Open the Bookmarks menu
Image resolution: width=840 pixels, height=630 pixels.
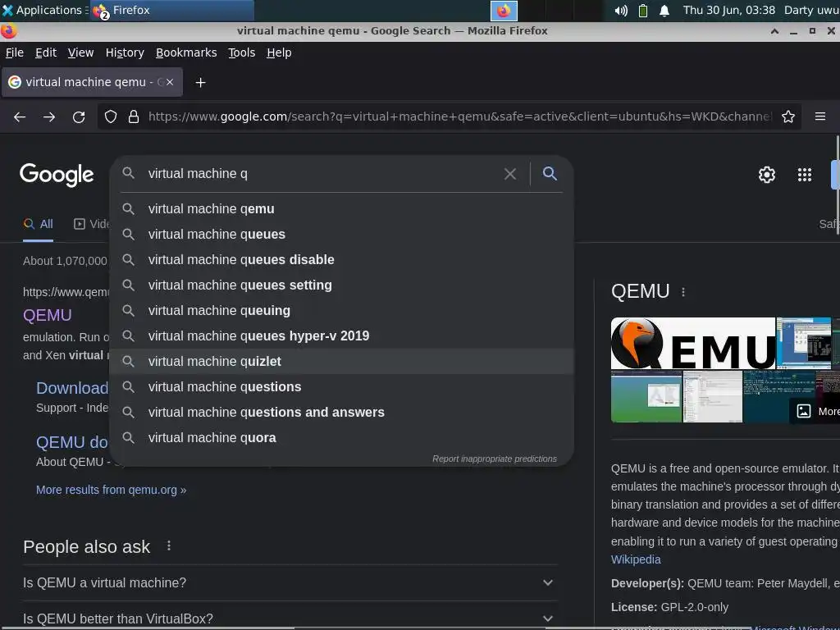(186, 52)
